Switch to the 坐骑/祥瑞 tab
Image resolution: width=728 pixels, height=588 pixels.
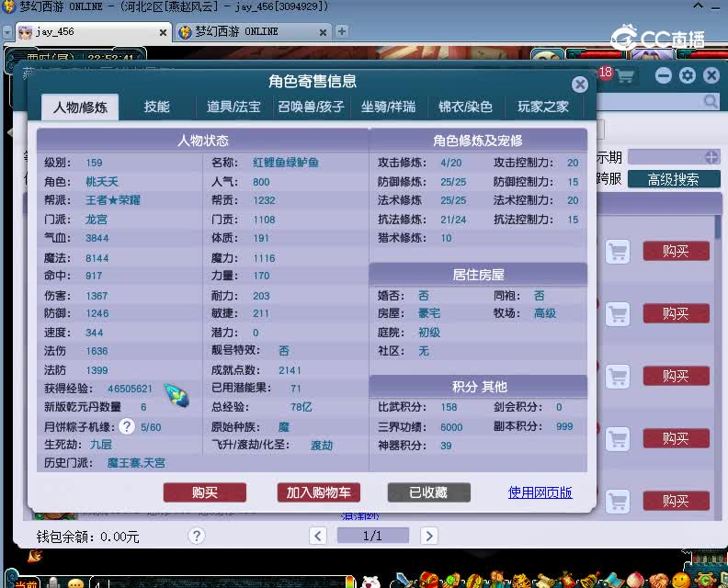click(x=388, y=107)
